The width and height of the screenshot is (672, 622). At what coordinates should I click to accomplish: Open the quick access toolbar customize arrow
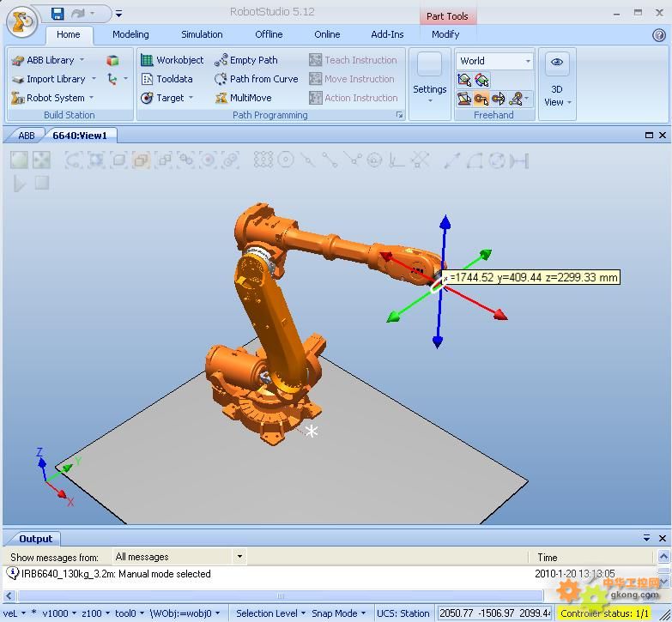tap(118, 14)
